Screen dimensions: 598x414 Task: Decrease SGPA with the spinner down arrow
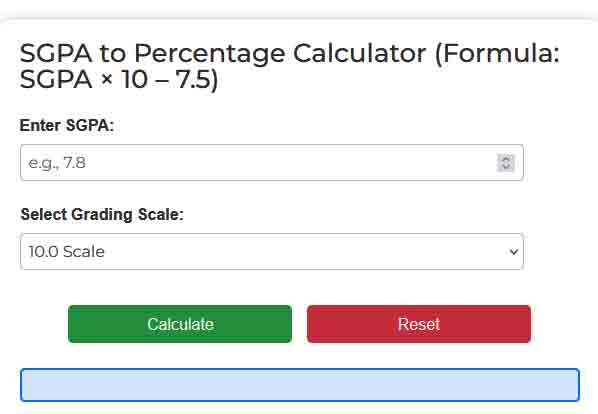click(506, 167)
